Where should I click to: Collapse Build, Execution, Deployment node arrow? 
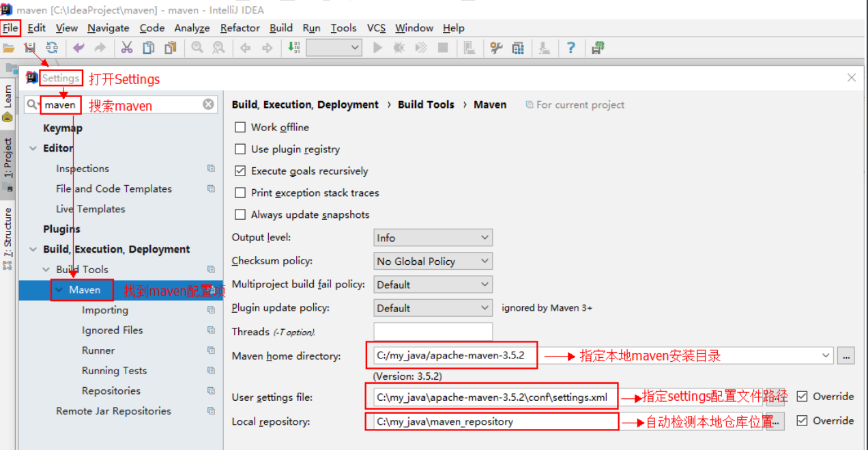33,249
